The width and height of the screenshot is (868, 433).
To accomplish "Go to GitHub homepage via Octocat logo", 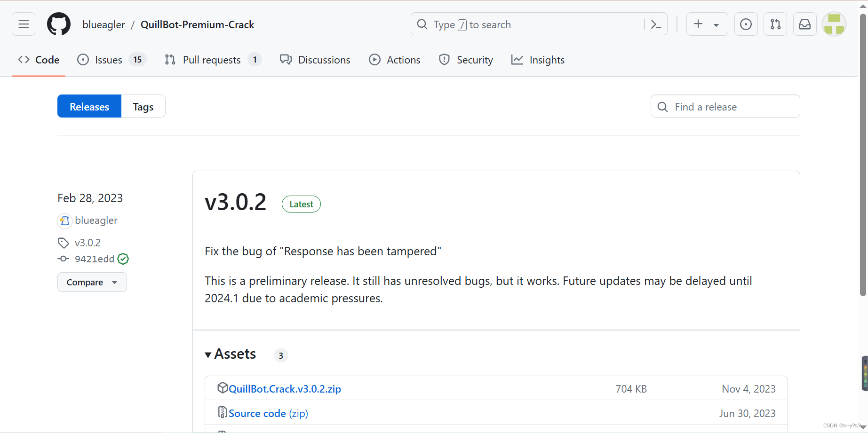I will (59, 24).
